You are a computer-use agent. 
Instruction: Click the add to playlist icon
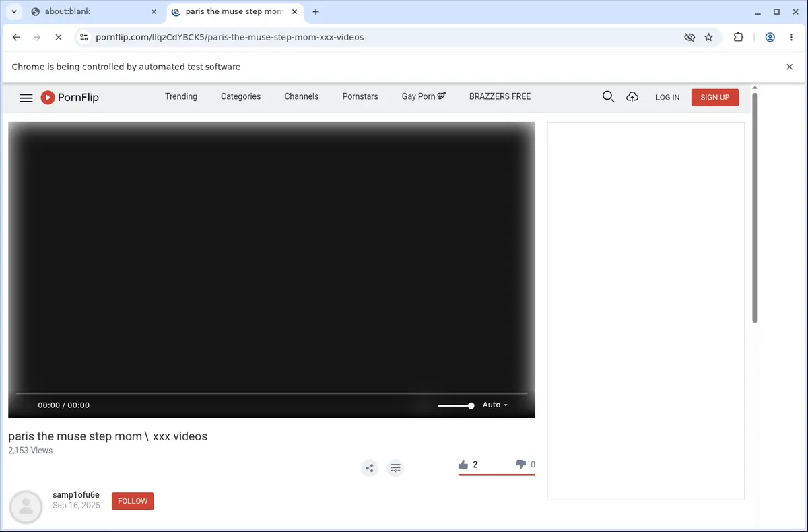pyautogui.click(x=396, y=468)
